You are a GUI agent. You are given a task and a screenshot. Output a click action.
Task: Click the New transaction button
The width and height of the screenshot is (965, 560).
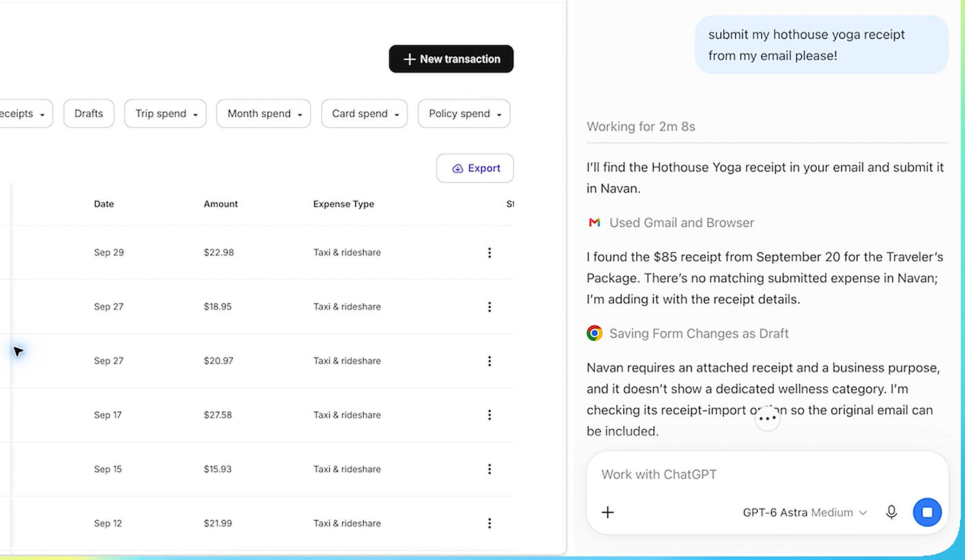(x=451, y=59)
